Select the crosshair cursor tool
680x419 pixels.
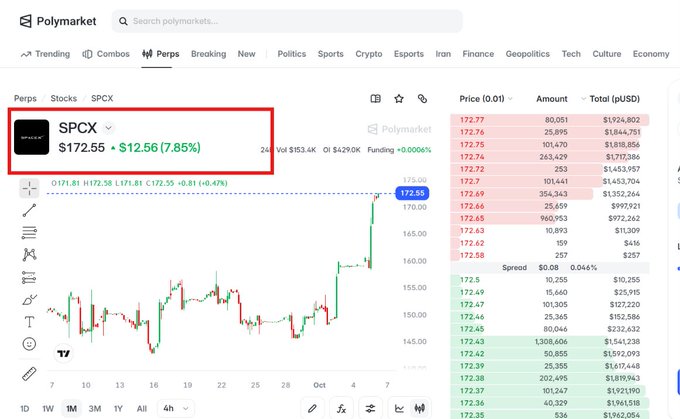click(x=29, y=188)
